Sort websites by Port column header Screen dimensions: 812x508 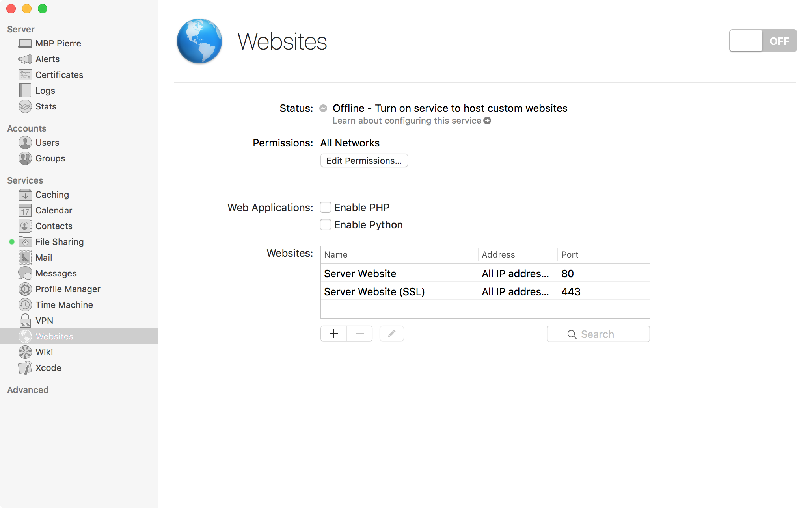click(603, 255)
